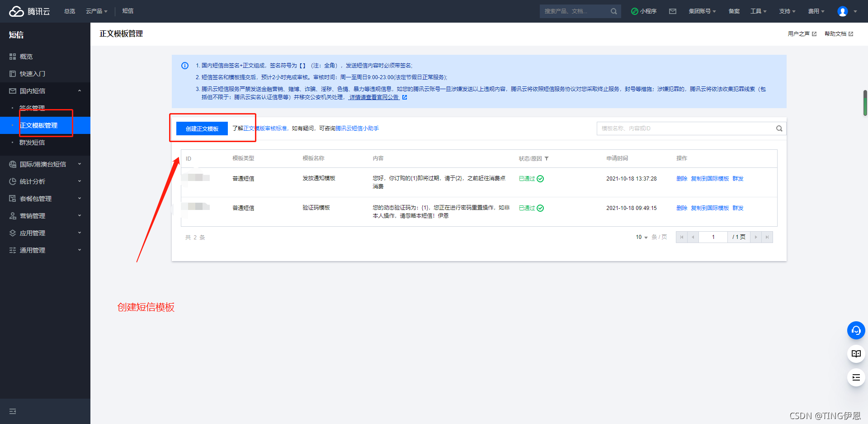This screenshot has height=424, width=868.
Task: Open the 工具 dropdown menu
Action: (759, 11)
